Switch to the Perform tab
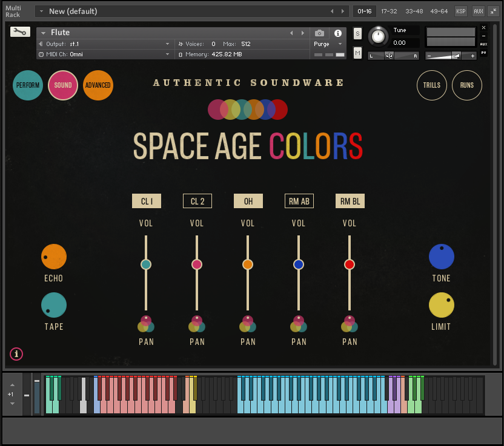The height and width of the screenshot is (446, 504). coord(28,85)
